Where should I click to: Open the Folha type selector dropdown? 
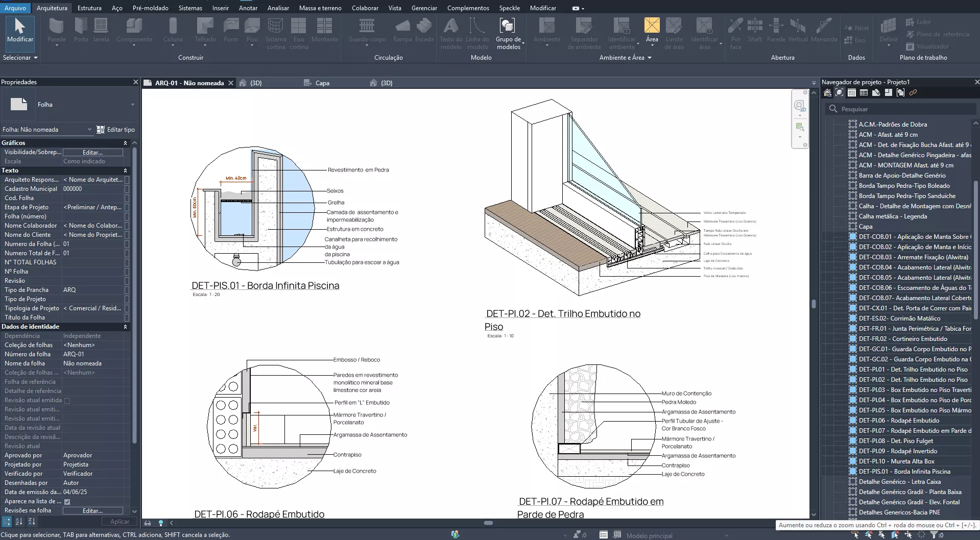132,105
